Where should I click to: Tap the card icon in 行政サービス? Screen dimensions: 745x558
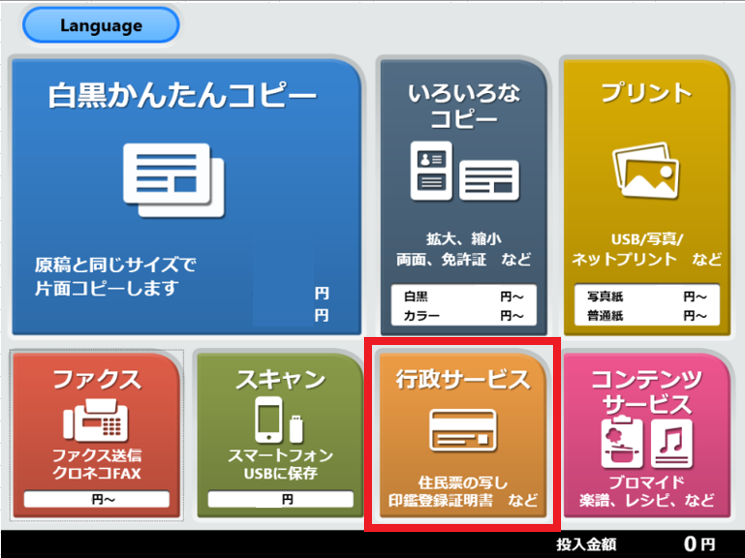(463, 429)
